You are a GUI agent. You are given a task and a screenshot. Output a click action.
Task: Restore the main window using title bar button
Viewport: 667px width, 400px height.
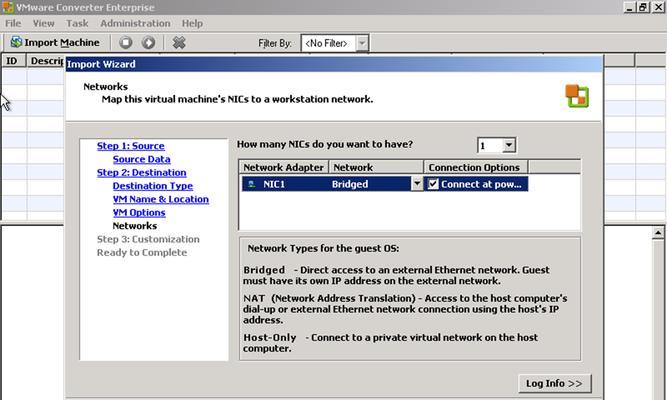click(x=643, y=7)
